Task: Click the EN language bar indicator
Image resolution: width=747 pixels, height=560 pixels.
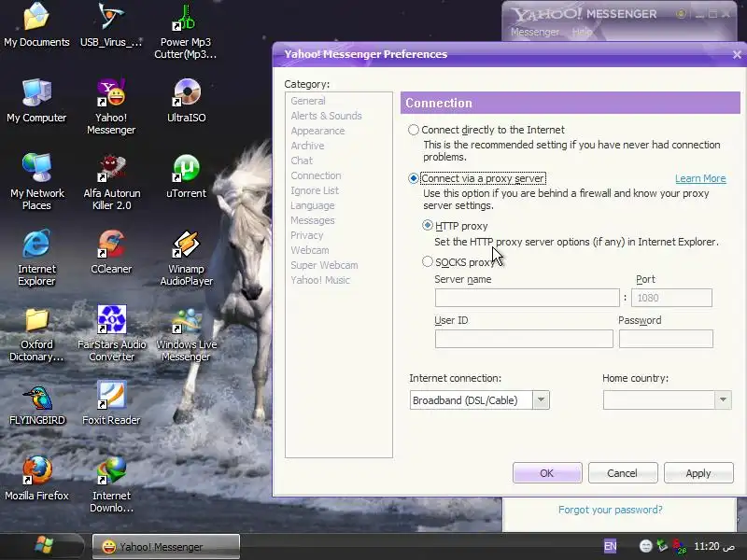Action: coord(611,546)
